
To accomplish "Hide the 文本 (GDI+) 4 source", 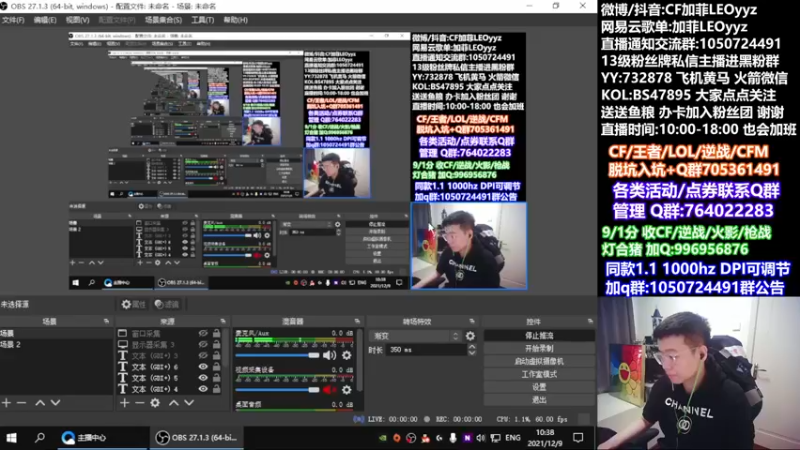I will pos(203,389).
